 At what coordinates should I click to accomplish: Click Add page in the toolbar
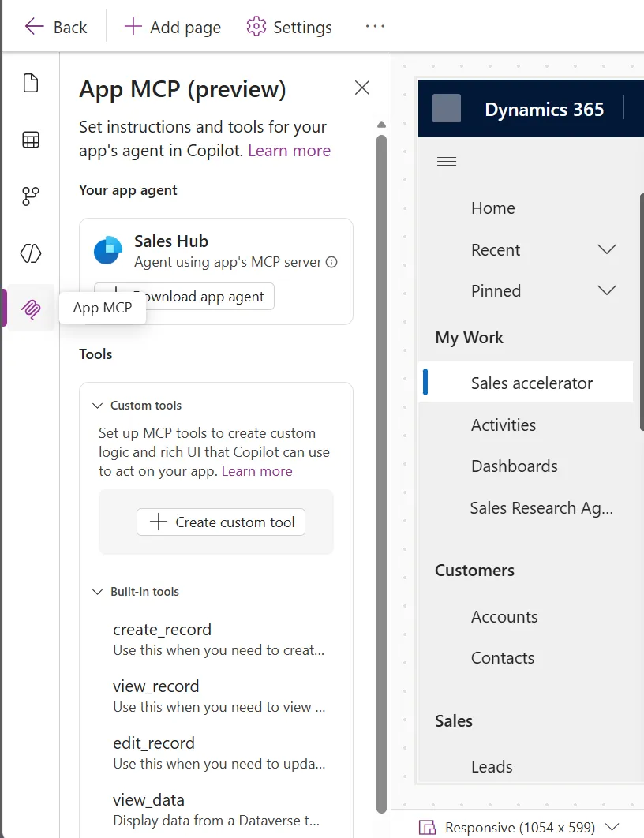click(x=172, y=27)
